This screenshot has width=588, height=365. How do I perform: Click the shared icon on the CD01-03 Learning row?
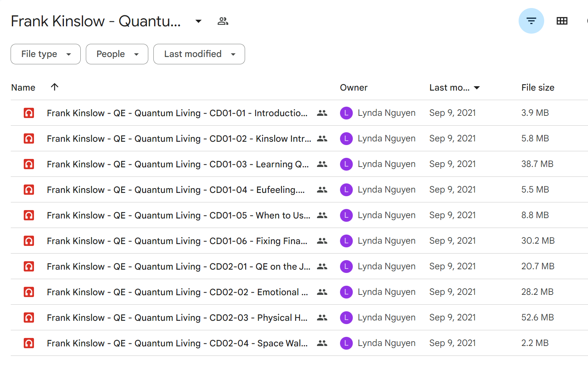click(322, 164)
